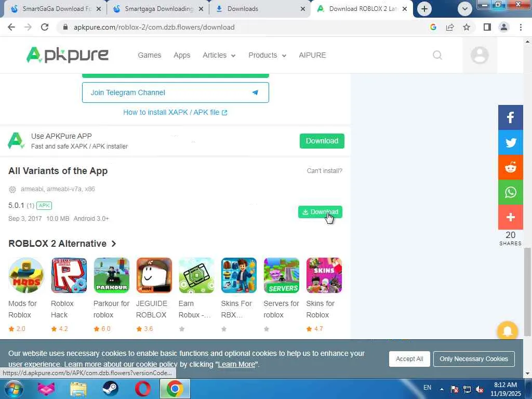Open the cookie policy Learn More link
Screen dimensions: 532x399
pos(236,364)
